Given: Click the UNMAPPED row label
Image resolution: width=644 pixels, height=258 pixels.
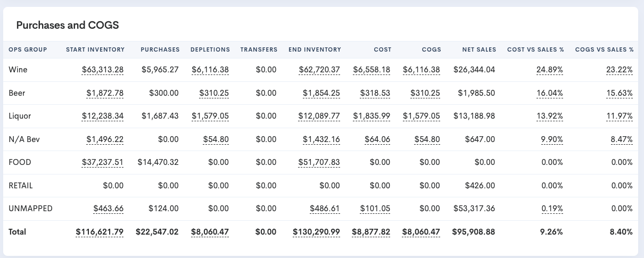Looking at the screenshot, I should tap(31, 209).
